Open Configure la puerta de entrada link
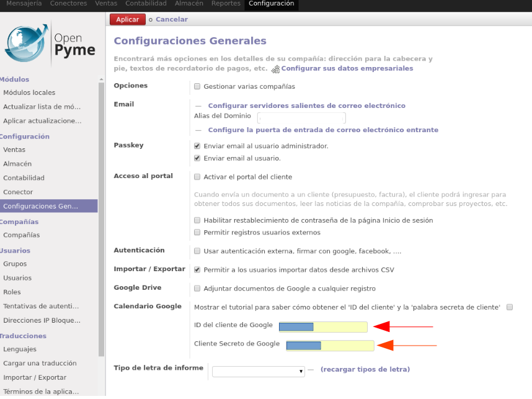The image size is (532, 399). (323, 130)
